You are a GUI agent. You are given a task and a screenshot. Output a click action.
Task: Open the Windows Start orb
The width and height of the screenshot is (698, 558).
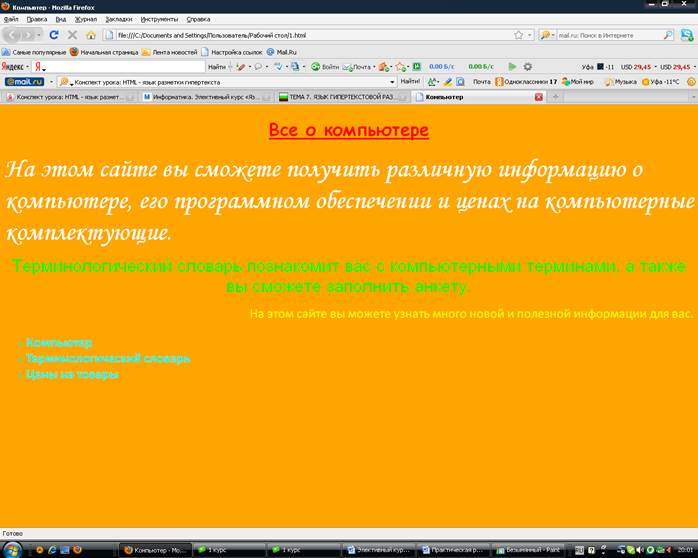(x=12, y=550)
